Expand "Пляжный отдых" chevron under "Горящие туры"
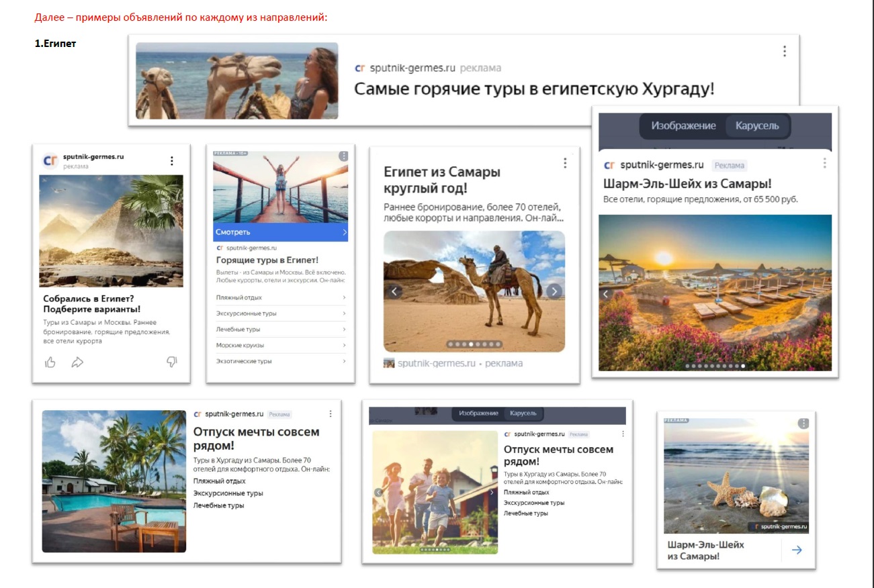 pyautogui.click(x=344, y=297)
